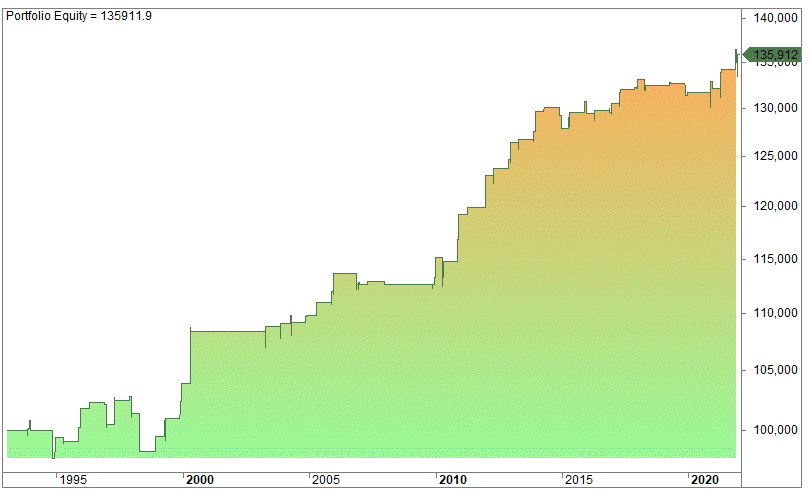Click the 120,000 y-axis label

tap(775, 206)
